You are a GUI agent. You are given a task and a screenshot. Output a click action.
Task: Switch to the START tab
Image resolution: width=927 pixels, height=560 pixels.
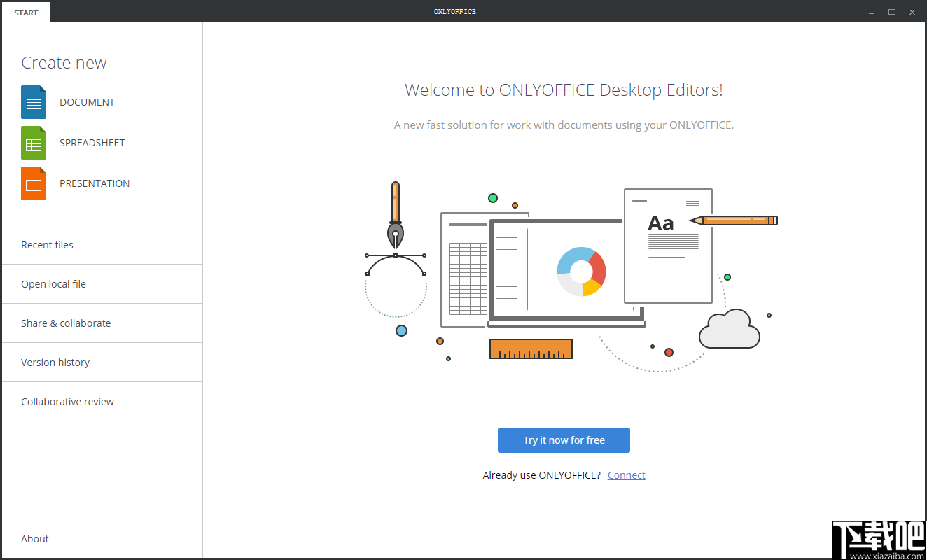tap(26, 12)
